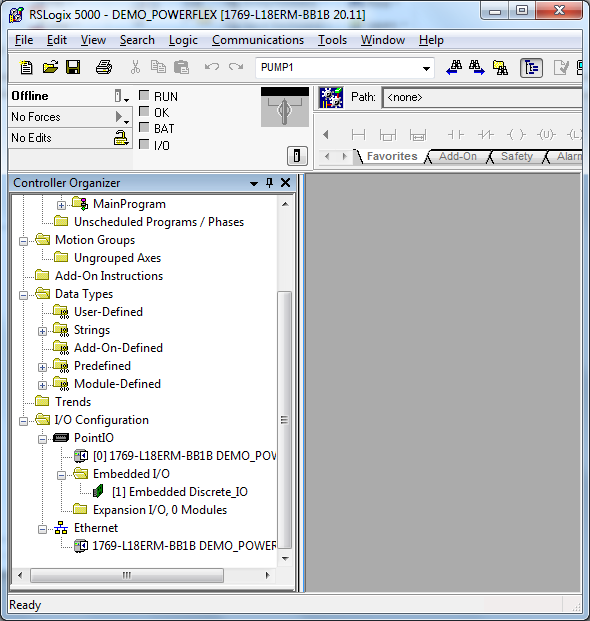The image size is (590, 621).
Task: Toggle the BAT status checkbox
Action: coord(144,128)
